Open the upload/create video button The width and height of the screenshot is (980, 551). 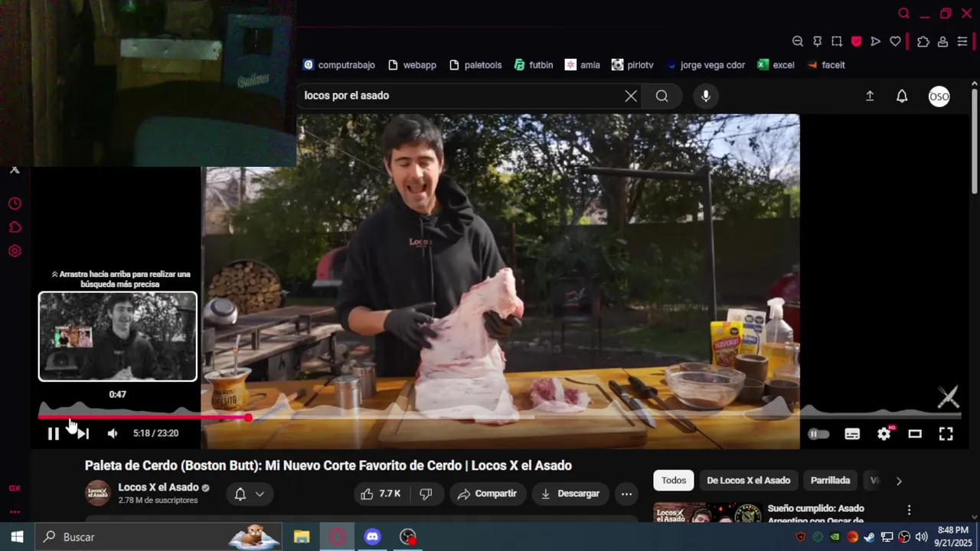(870, 96)
